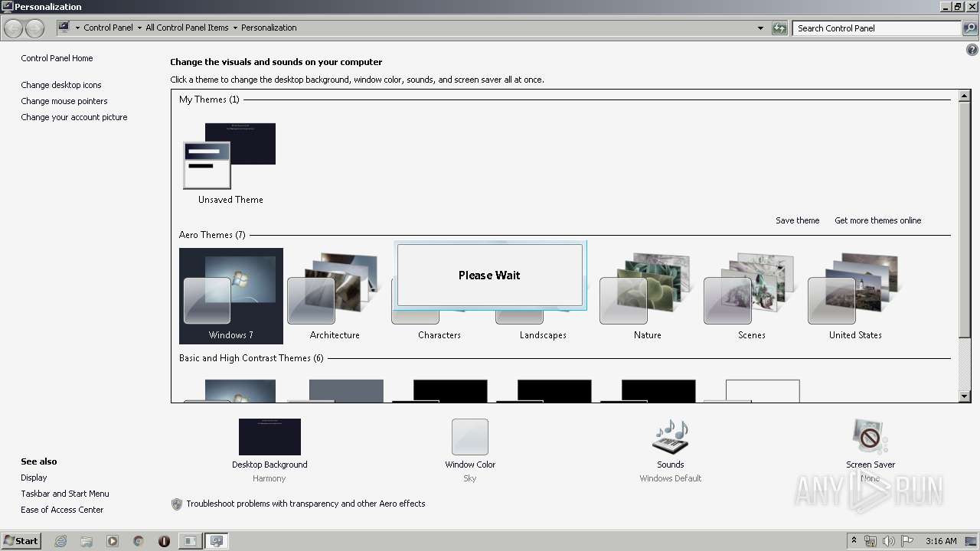
Task: Open dropdown arrow before Control Panel breadcrumb
Action: [x=77, y=28]
